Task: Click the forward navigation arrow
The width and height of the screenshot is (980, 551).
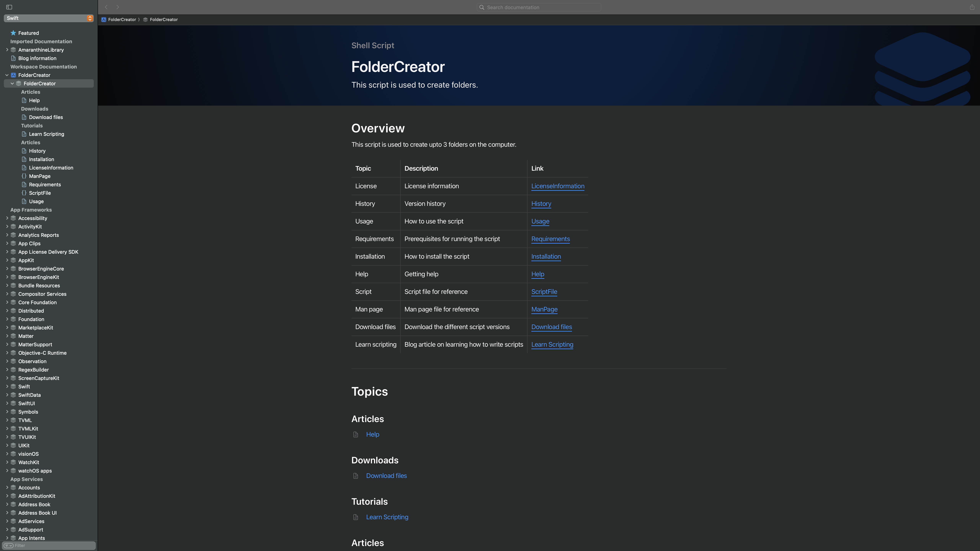Action: 118,7
